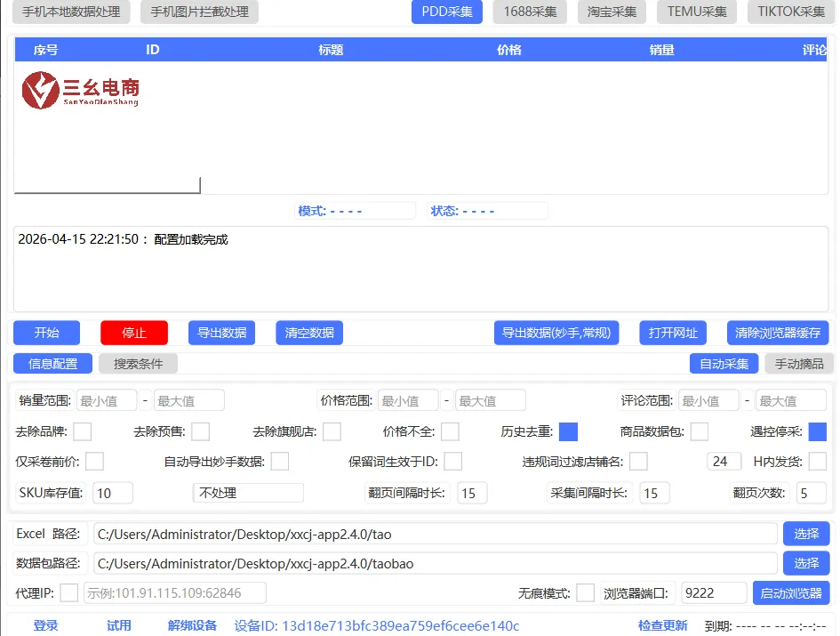Uncheck 历史去重 checkbox
Viewport: 840px width, 636px height.
click(x=568, y=431)
